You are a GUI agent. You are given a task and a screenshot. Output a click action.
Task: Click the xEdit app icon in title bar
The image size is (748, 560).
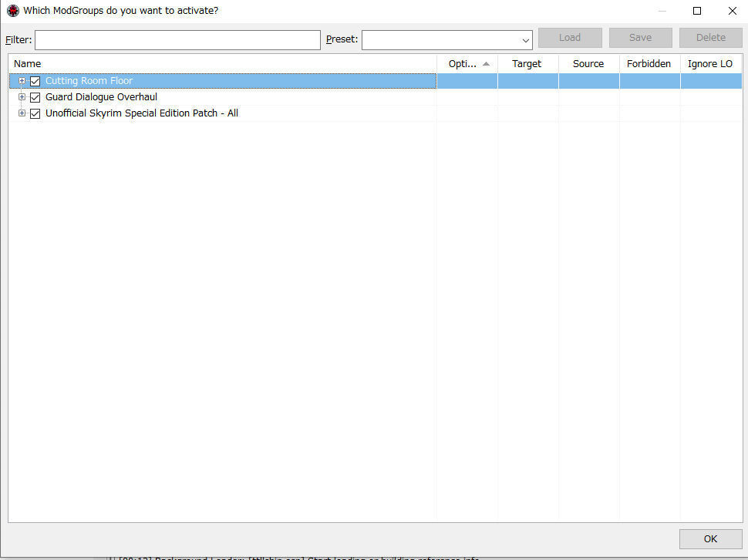pyautogui.click(x=12, y=11)
